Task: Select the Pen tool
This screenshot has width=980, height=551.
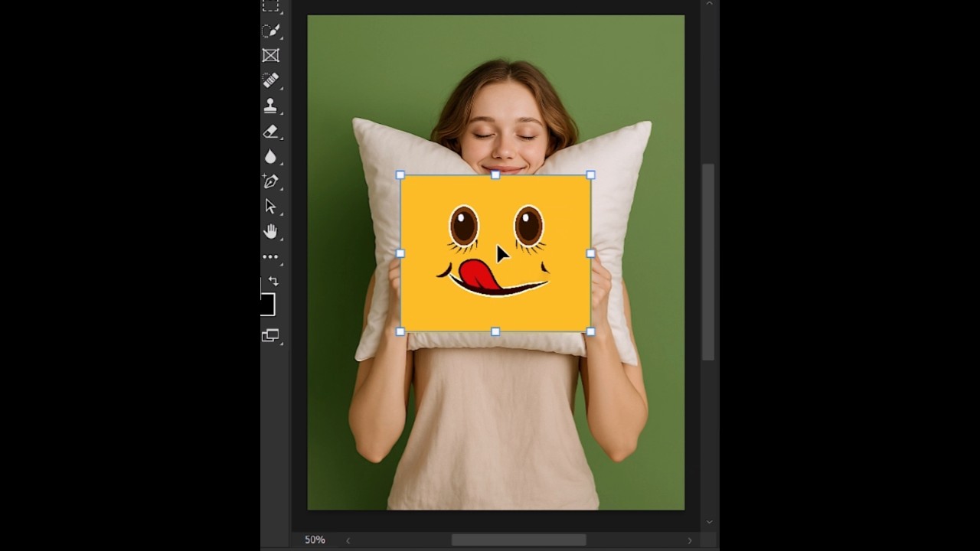Action: click(x=270, y=181)
